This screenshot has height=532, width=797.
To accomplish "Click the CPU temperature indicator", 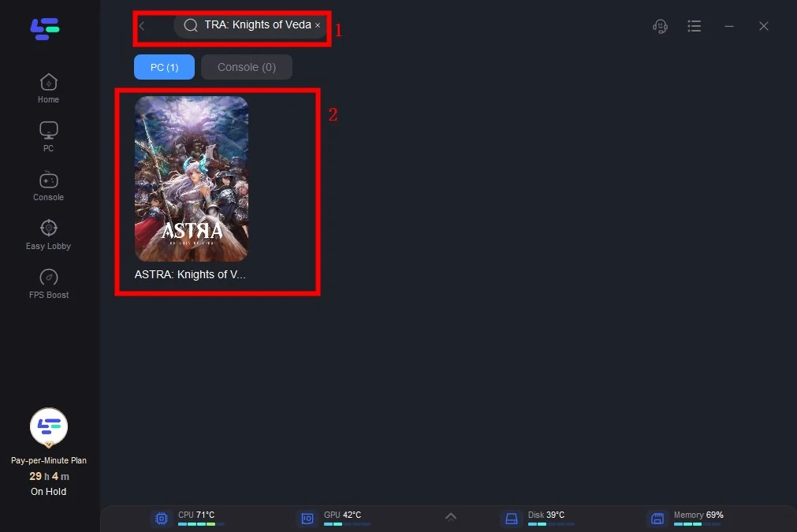I will pos(196,517).
